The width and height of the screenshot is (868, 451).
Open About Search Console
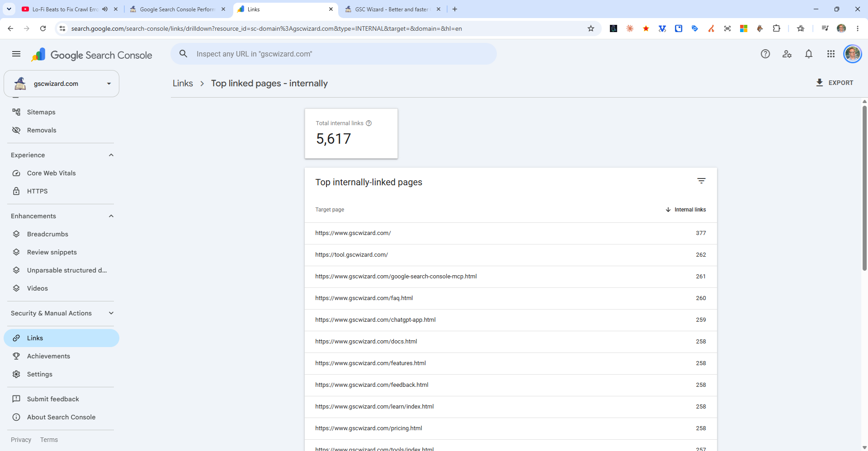coord(61,417)
